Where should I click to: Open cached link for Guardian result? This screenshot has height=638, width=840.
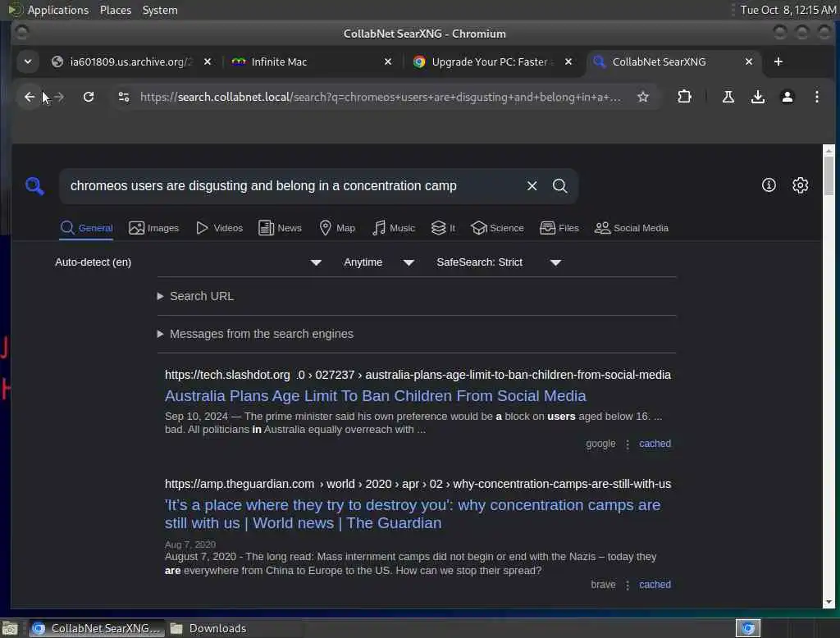click(655, 585)
